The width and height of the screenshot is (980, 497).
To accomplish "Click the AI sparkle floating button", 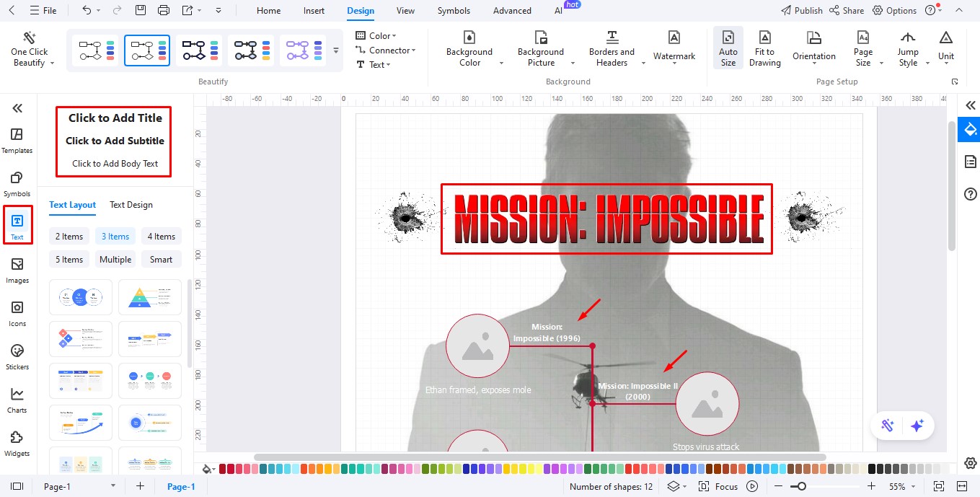I will tap(917, 426).
